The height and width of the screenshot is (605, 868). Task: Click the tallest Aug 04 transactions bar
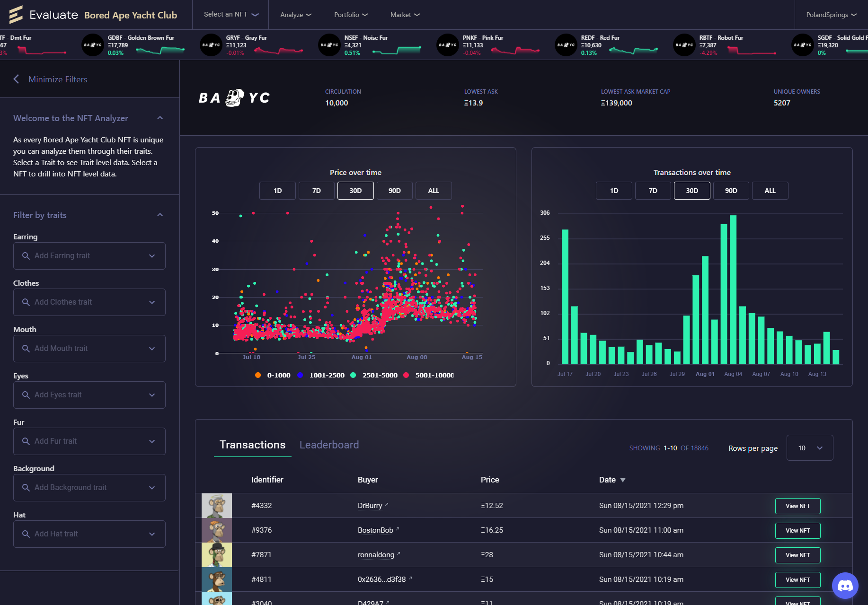click(x=733, y=289)
